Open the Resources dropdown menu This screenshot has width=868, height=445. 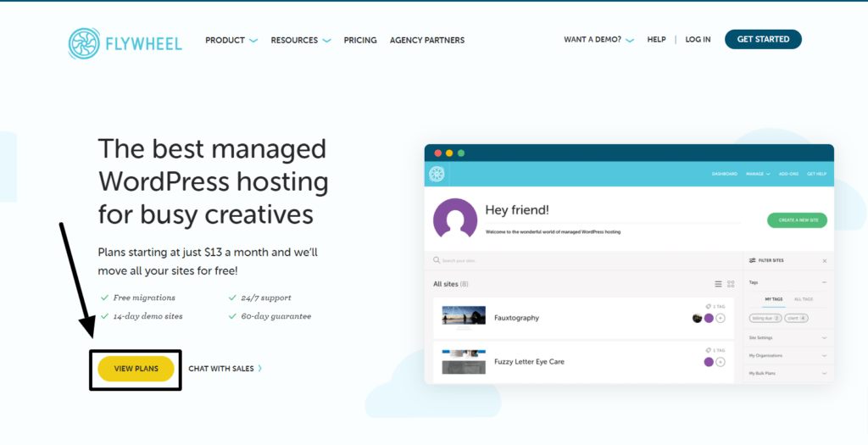(301, 41)
